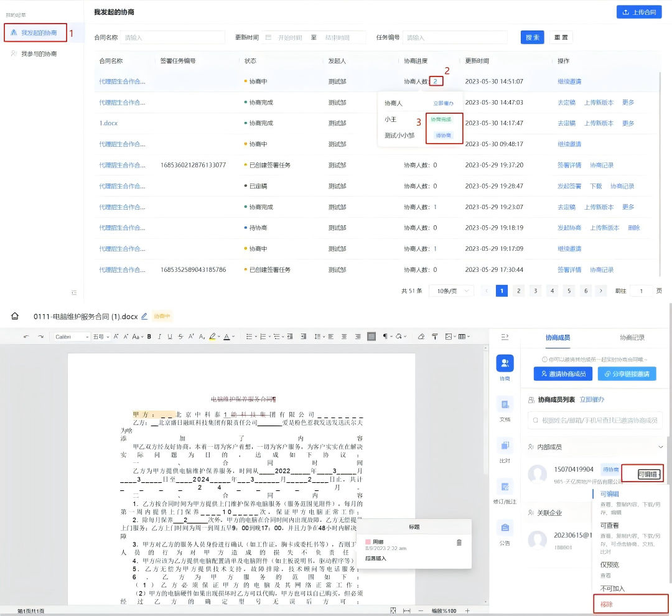Switch to the 协商记录 tab
Image resolution: width=672 pixels, height=616 pixels.
click(x=632, y=337)
